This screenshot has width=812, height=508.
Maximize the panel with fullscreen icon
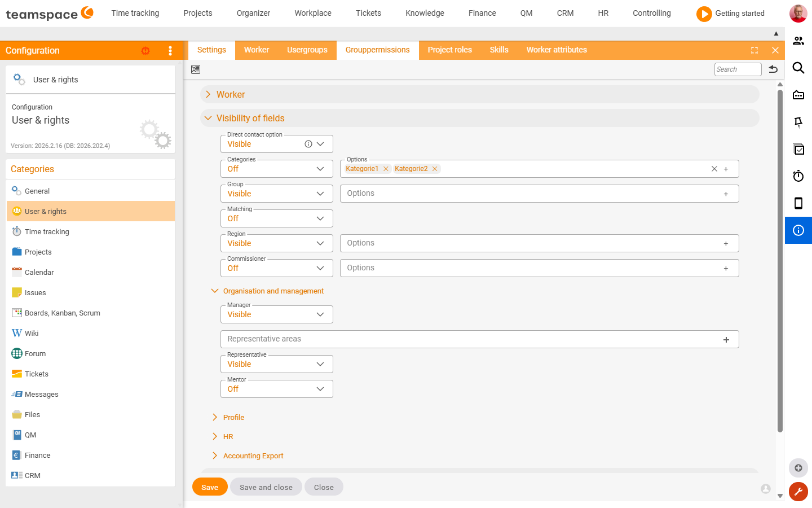click(x=754, y=50)
